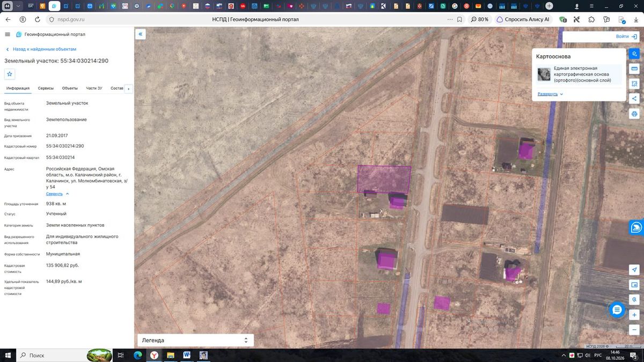Add land plot to favorites with star
This screenshot has height=362, width=644.
coord(10,74)
